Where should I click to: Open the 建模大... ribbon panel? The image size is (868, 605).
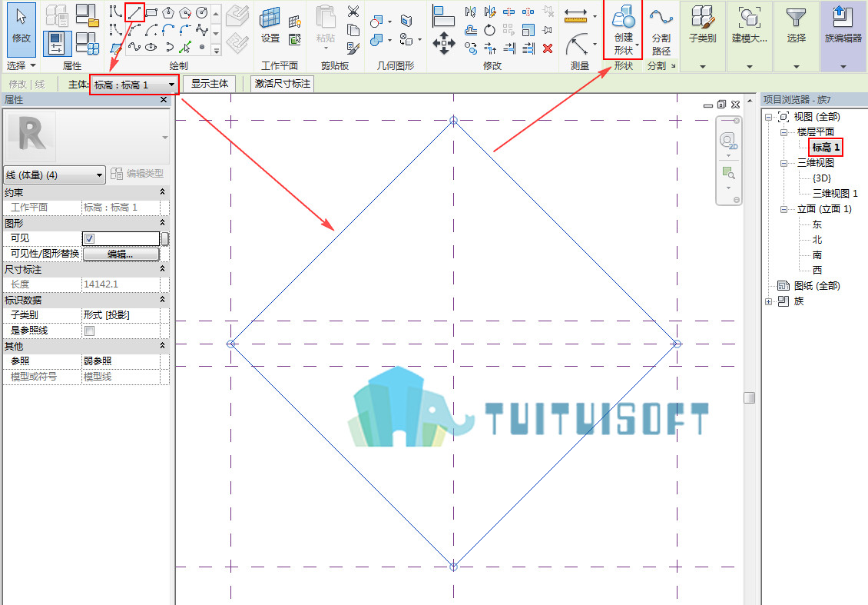750,36
